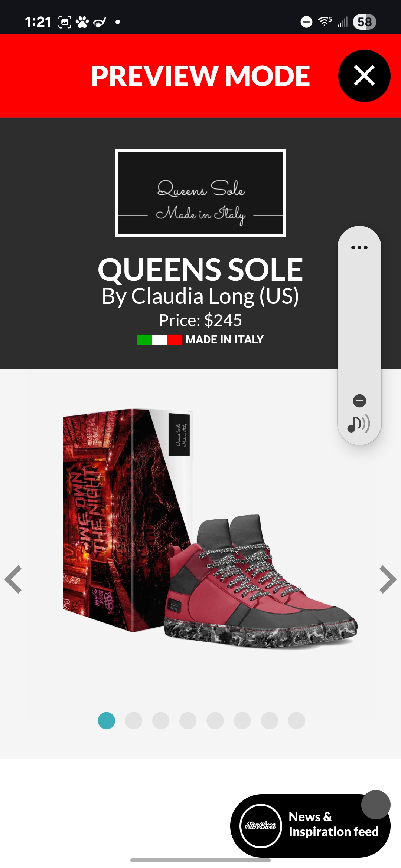
Task: Tap the red sneaker product image
Action: 260,581
